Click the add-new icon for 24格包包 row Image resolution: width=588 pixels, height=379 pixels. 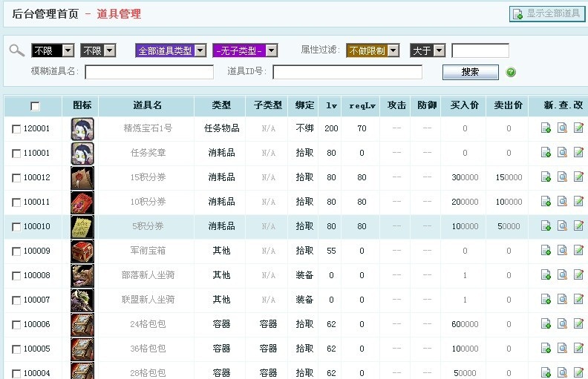[x=546, y=324]
